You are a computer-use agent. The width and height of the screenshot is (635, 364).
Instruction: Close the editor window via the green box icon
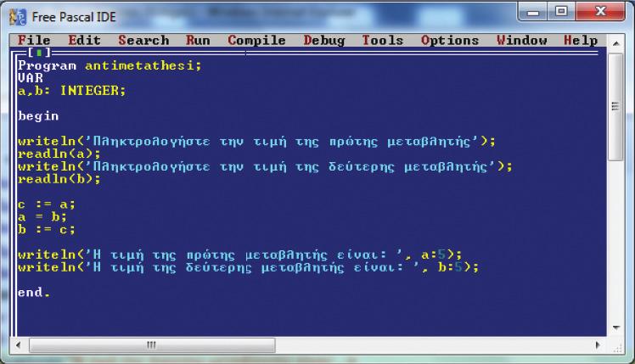click(39, 53)
